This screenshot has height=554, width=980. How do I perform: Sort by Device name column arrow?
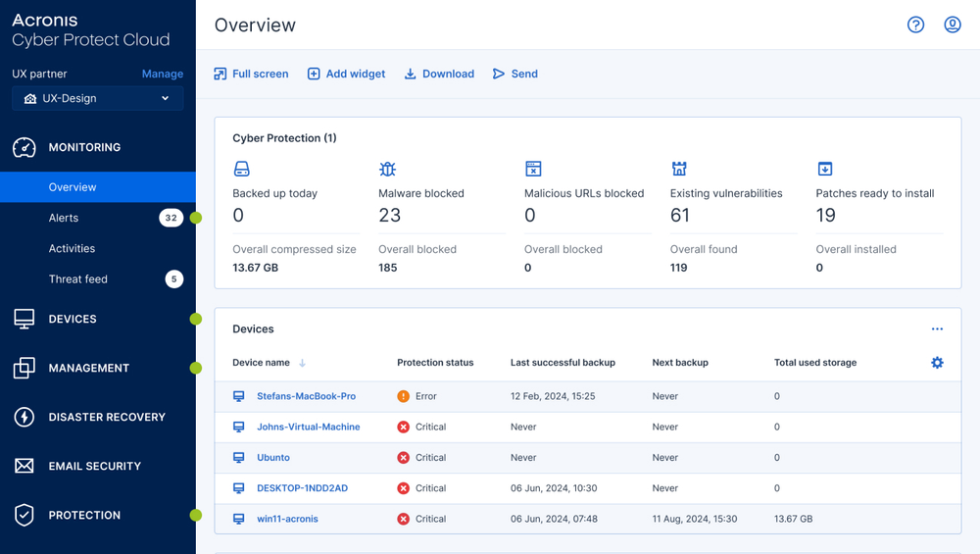302,363
